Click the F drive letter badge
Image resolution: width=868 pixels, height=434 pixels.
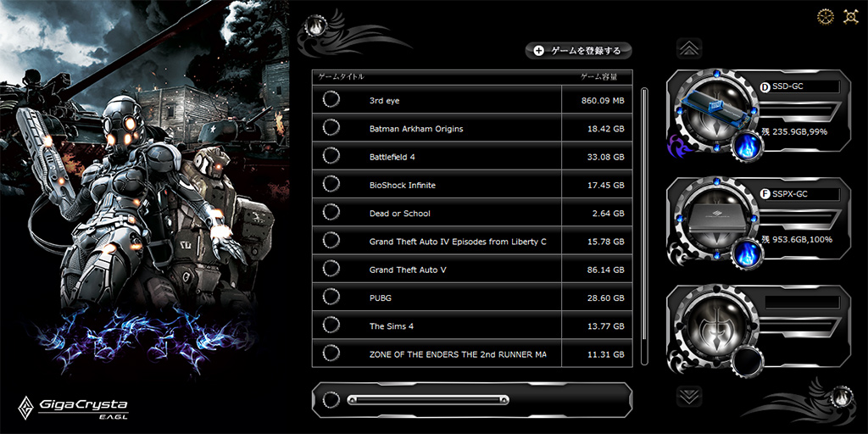tap(765, 194)
